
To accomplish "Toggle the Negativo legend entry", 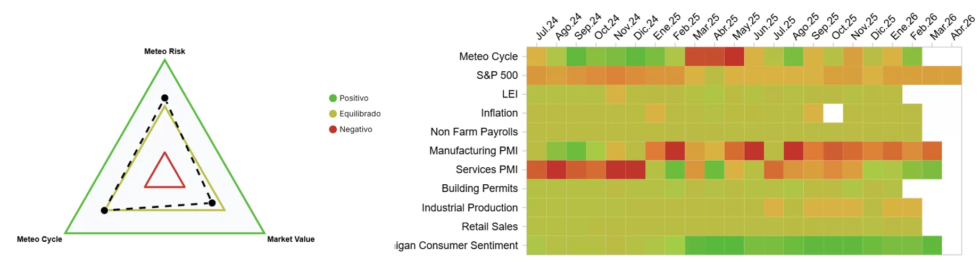I will (355, 129).
